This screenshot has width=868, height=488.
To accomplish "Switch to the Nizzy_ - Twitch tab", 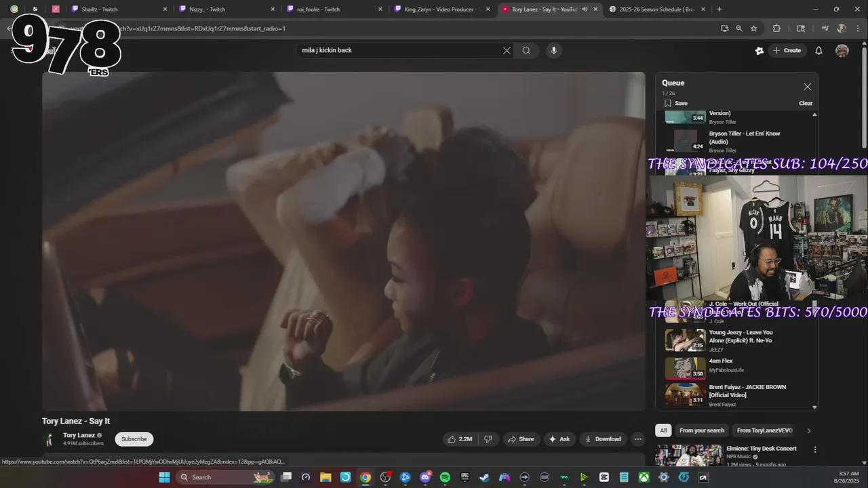I will 226,9.
